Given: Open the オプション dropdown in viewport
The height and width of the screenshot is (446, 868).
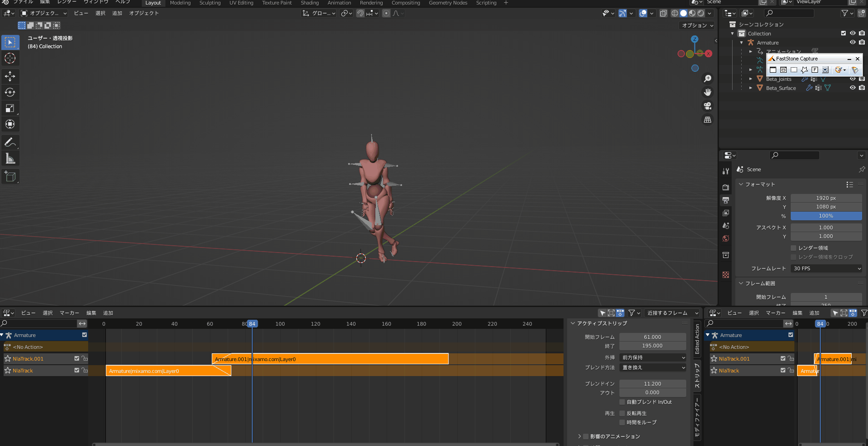Looking at the screenshot, I should (x=697, y=25).
